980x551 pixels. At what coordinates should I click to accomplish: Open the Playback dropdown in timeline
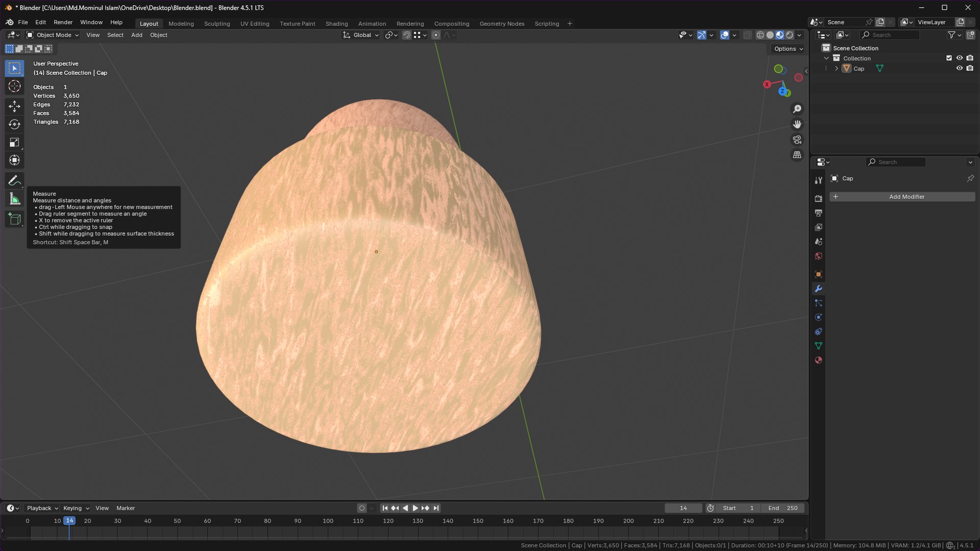coord(42,508)
